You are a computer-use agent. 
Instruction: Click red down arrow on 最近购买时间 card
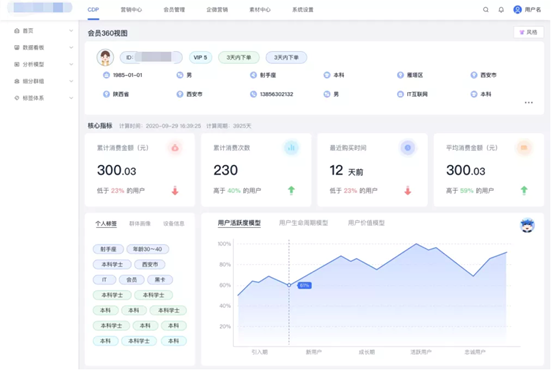click(408, 191)
